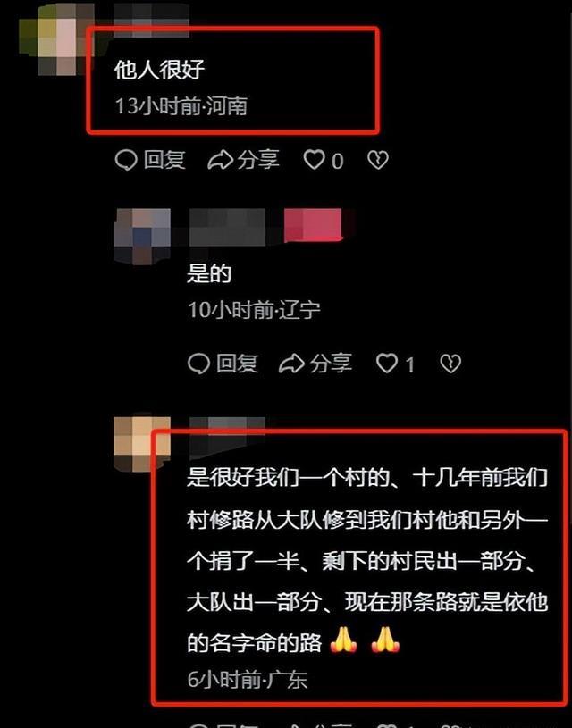Tap the 分享 label under 他人很好
This screenshot has width=572, height=728.
click(x=258, y=160)
